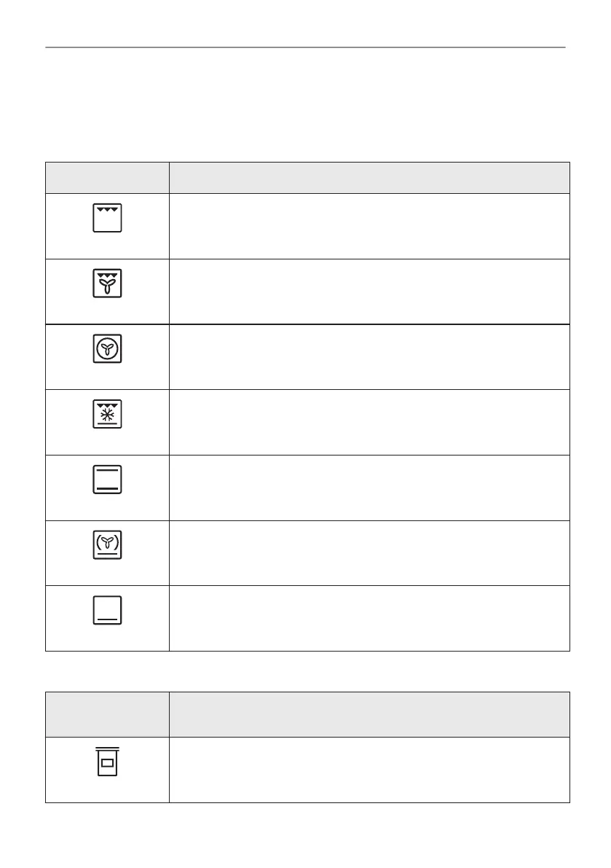
Task: Select the fan in brackets icon
Action: [108, 545]
